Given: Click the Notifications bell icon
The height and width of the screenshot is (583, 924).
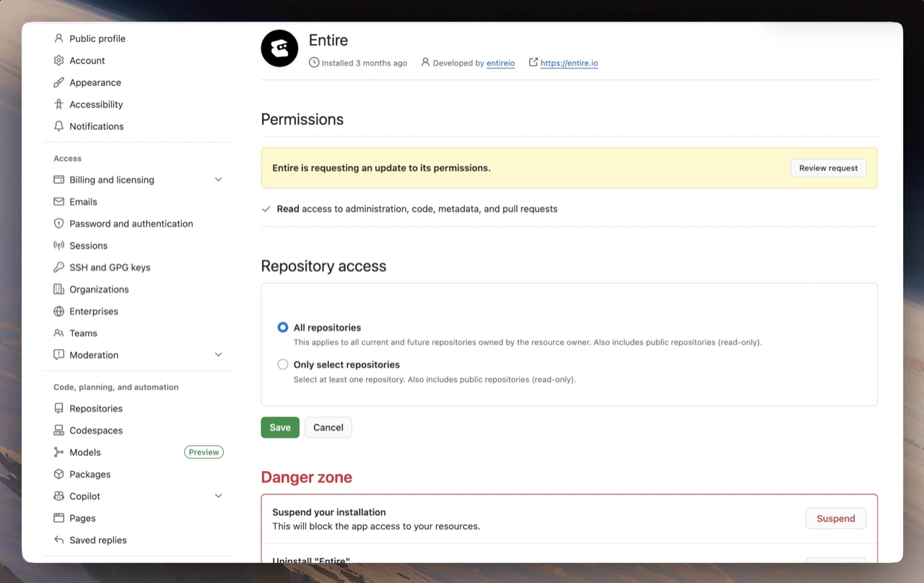Looking at the screenshot, I should coord(59,126).
